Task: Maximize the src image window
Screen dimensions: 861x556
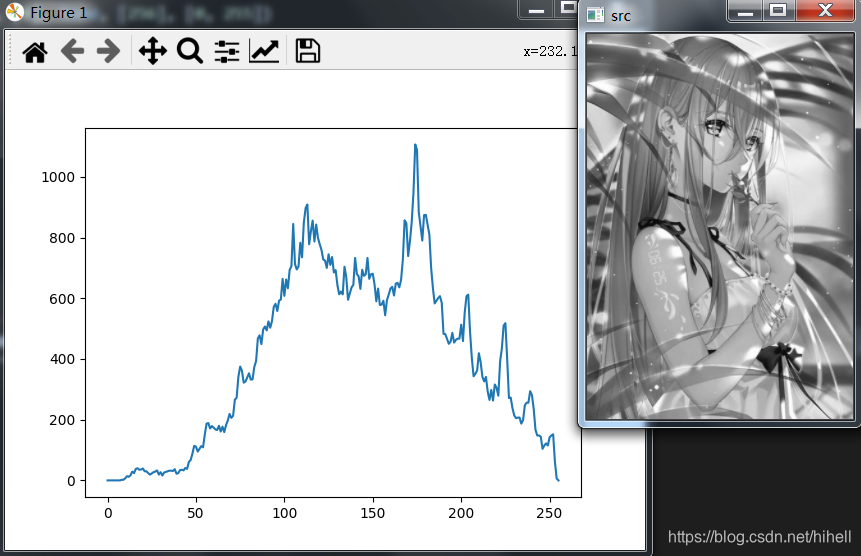Action: click(x=778, y=10)
